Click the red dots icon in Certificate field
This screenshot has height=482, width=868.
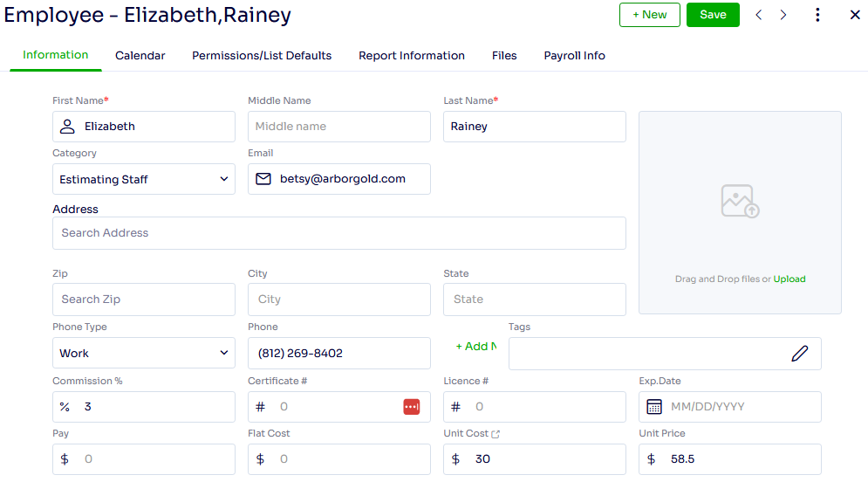[411, 407]
